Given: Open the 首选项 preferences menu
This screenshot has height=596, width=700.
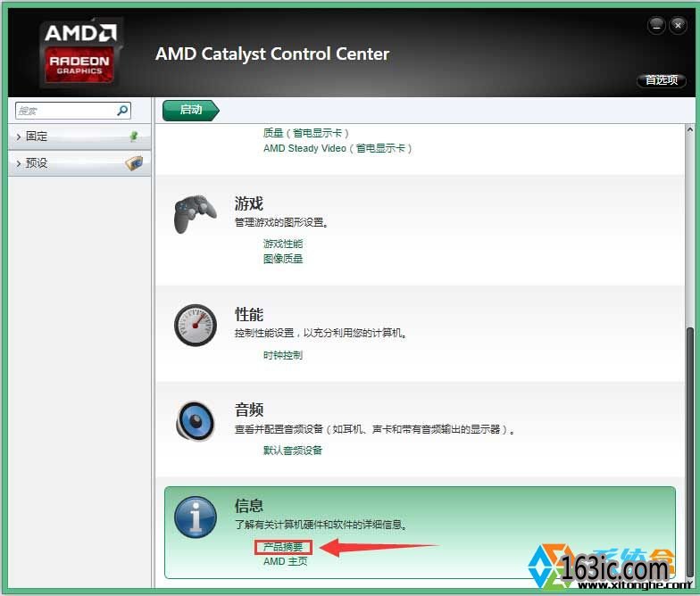Looking at the screenshot, I should (661, 80).
